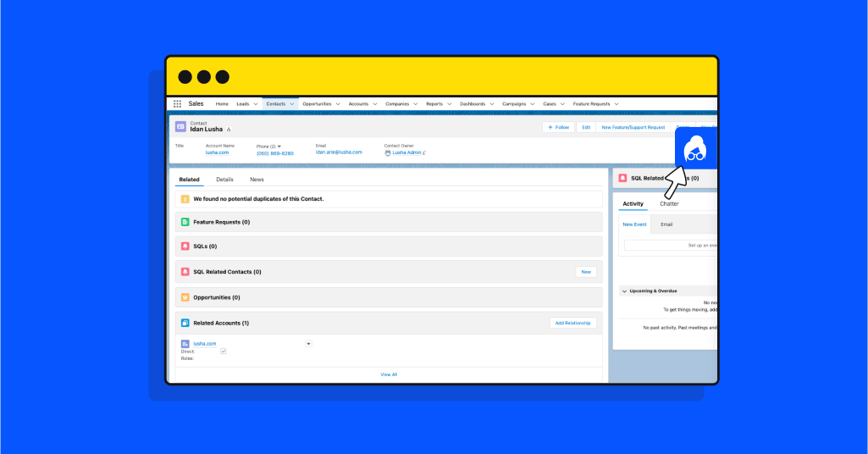Select the Email activity tab
This screenshot has width=868, height=454.
click(666, 224)
